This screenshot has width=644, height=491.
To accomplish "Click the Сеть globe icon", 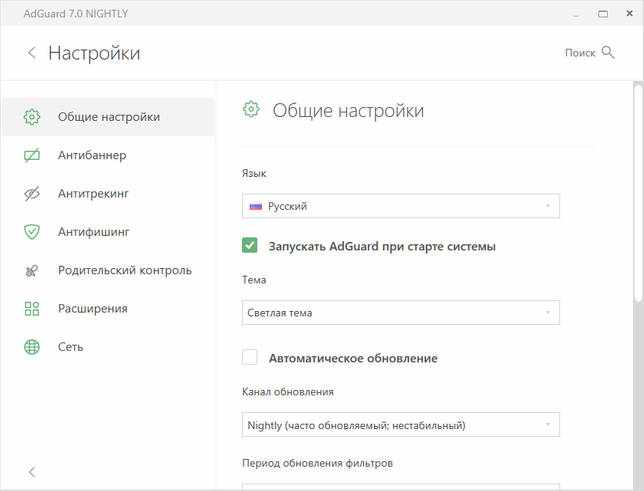I will click(x=32, y=347).
